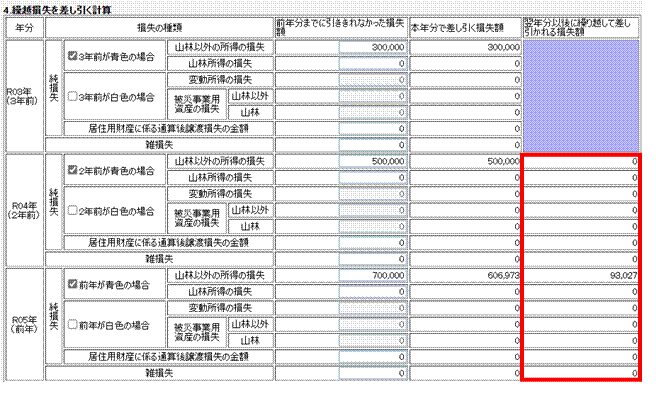This screenshot has height=394, width=656.
Task: Focus the R05年 山林所得の損失 carried-over input
Action: (x=373, y=292)
